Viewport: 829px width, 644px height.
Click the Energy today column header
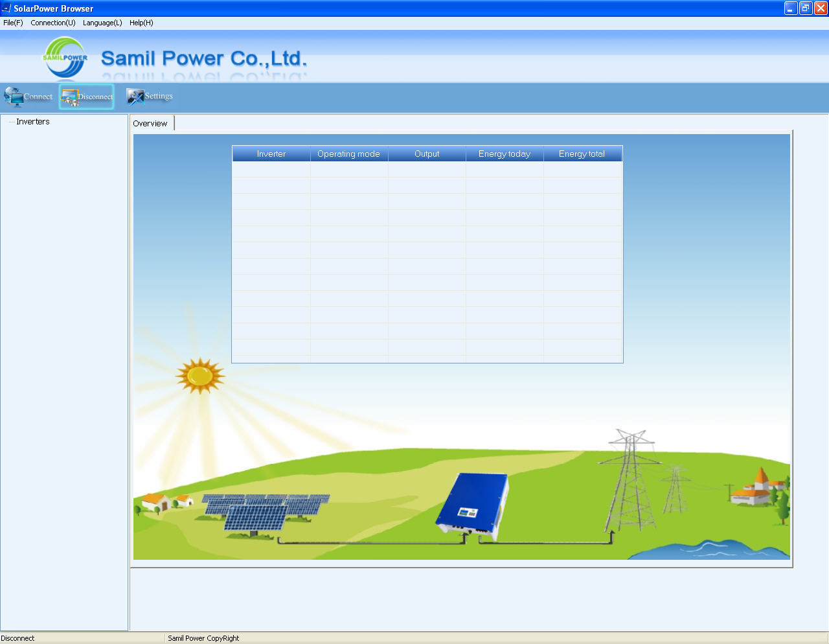pos(505,154)
